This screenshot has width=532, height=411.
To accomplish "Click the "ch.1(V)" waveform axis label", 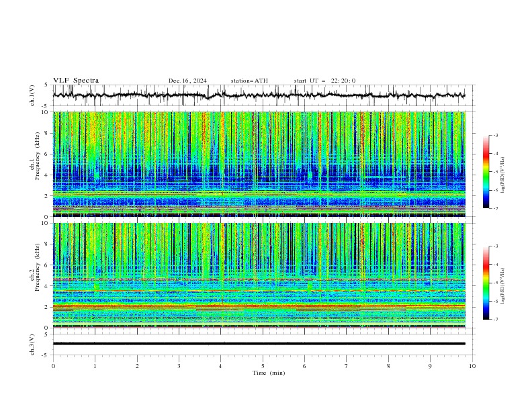I will coord(32,95).
